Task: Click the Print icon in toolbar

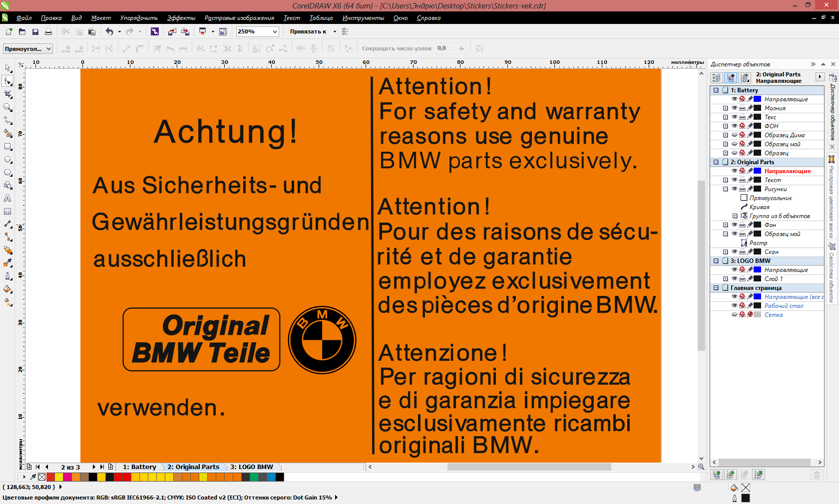Action: pyautogui.click(x=48, y=31)
